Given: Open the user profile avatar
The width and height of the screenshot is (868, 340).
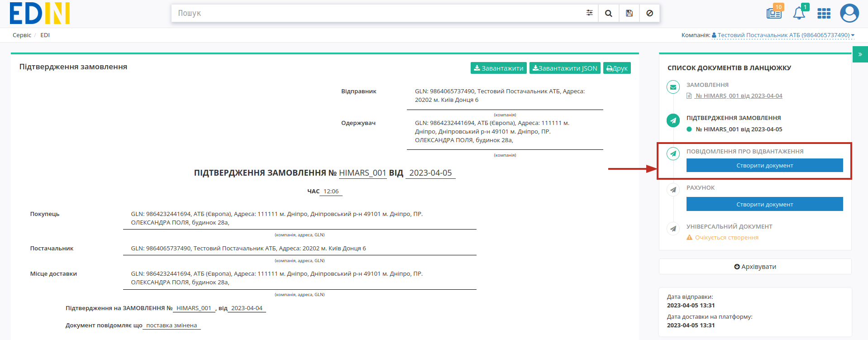Looking at the screenshot, I should pyautogui.click(x=849, y=13).
